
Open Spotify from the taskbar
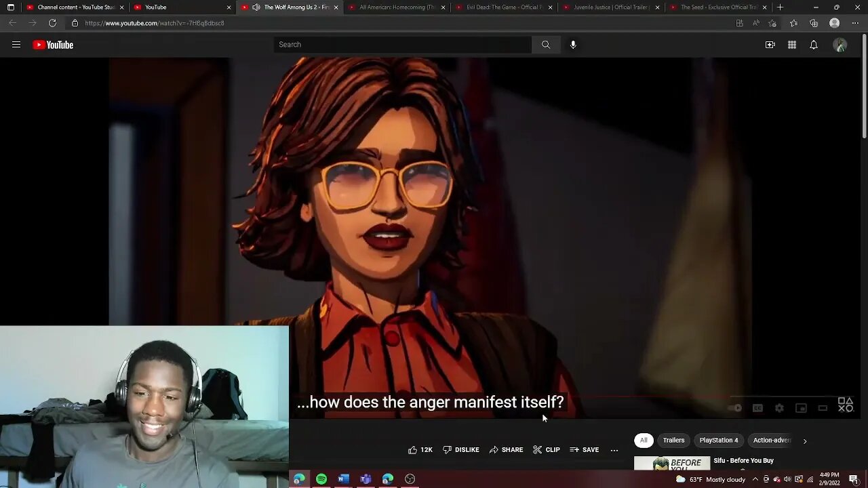(x=321, y=479)
